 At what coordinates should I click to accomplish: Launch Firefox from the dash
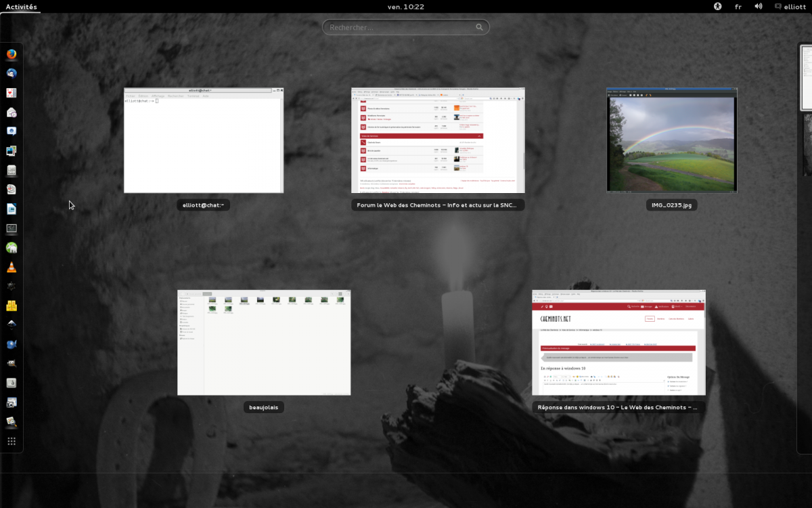[12, 54]
